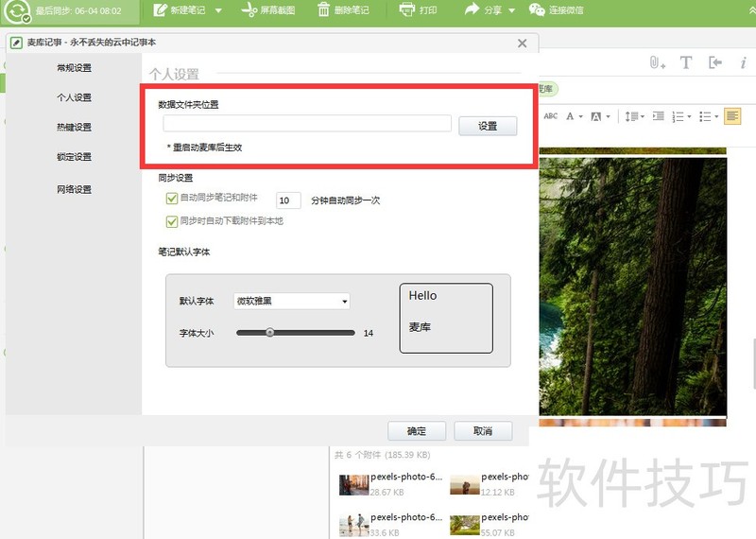The width and height of the screenshot is (756, 539).
Task: Click the align left icon
Action: (x=732, y=116)
